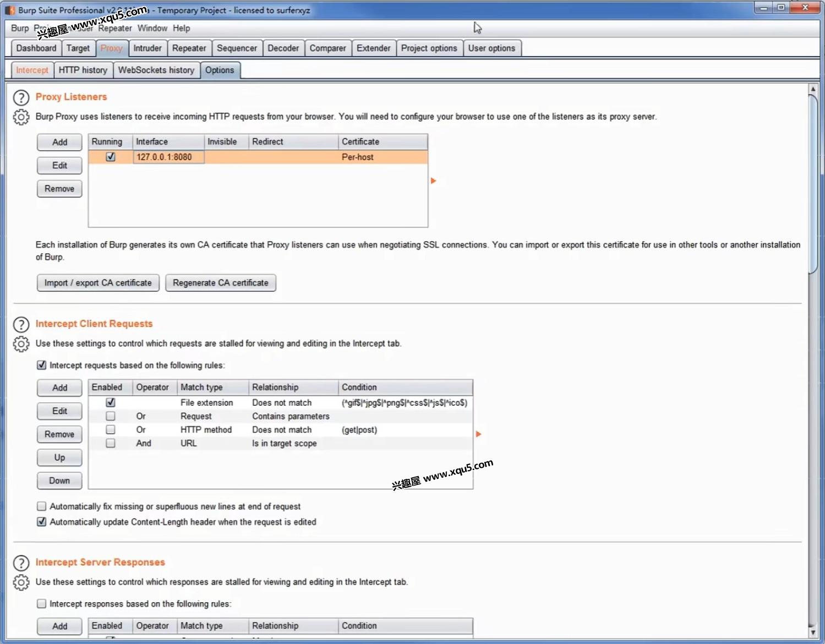Remove the selected client request rule
Screen dimensions: 825x644
(59, 434)
